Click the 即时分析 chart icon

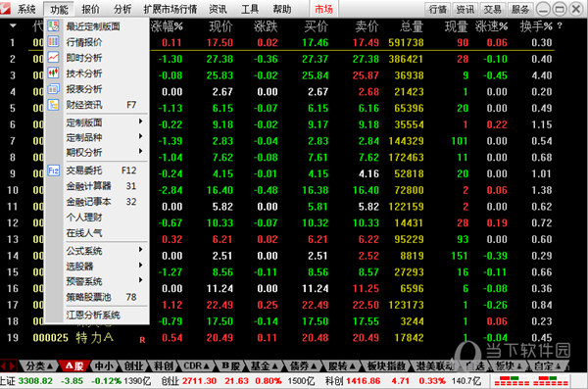tap(53, 58)
